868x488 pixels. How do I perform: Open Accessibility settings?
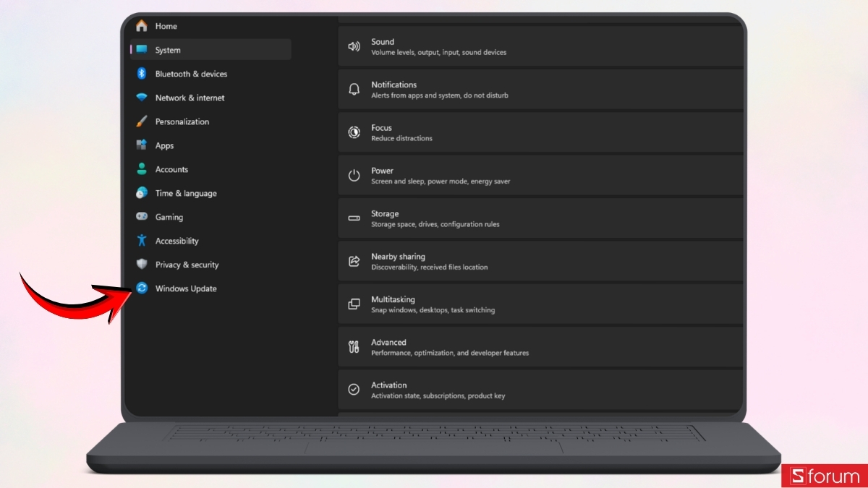(176, 241)
